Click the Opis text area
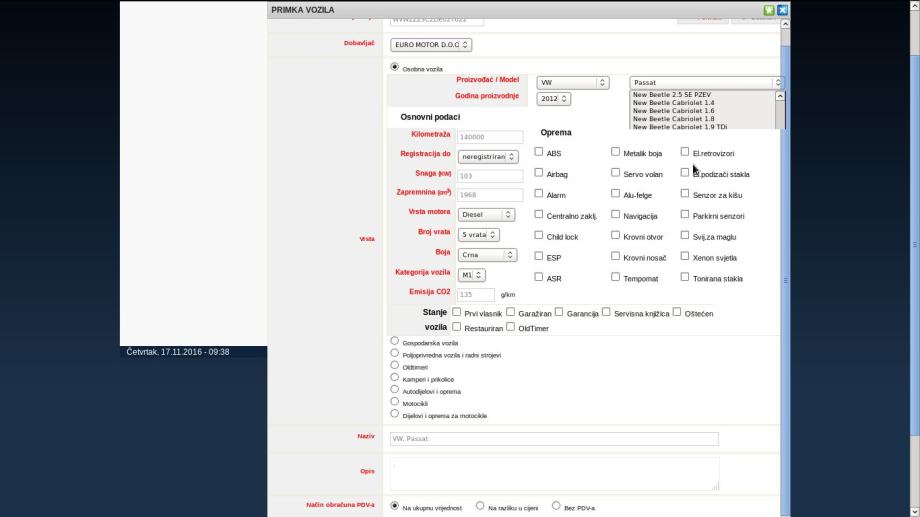This screenshot has width=920, height=517. 554,474
